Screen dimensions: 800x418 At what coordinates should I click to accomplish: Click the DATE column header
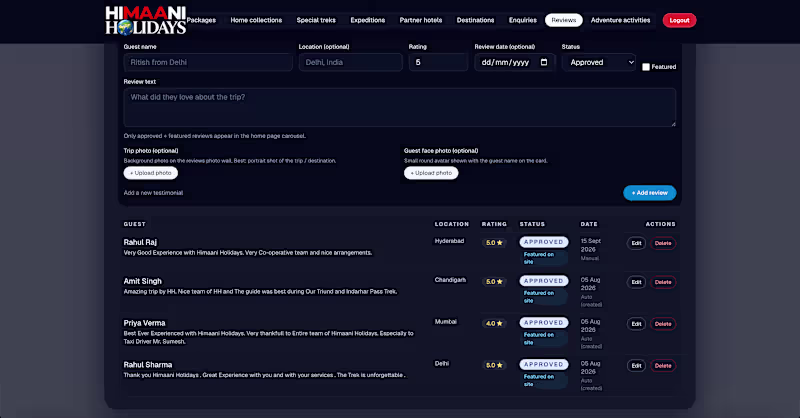(589, 224)
